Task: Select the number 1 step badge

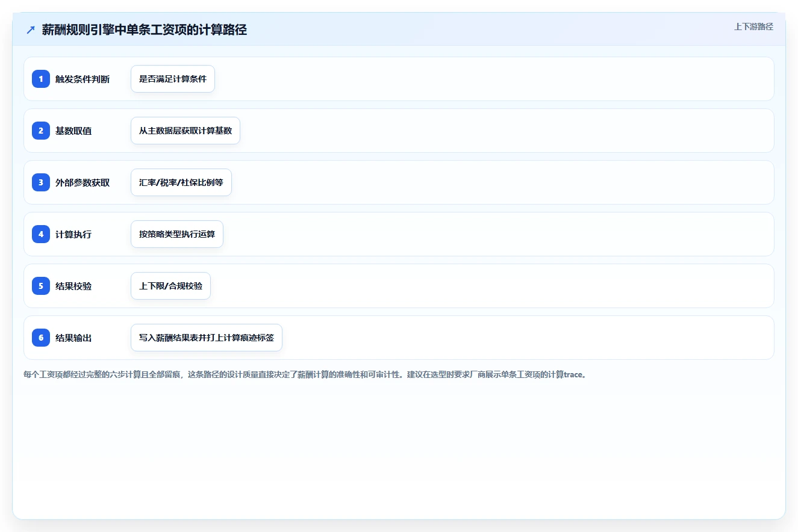Action: (x=41, y=79)
